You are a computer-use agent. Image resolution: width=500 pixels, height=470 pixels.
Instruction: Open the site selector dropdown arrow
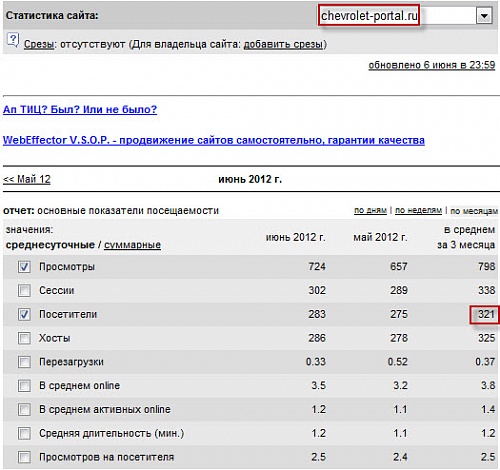pyautogui.click(x=484, y=16)
